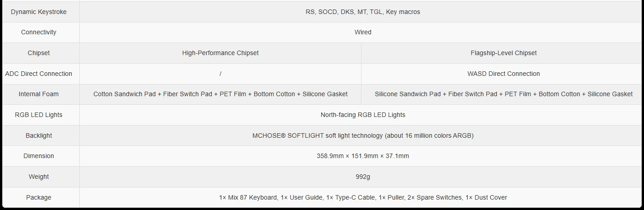Click the Dimension row label
Viewport: 644px width, 210px height.
tap(39, 156)
